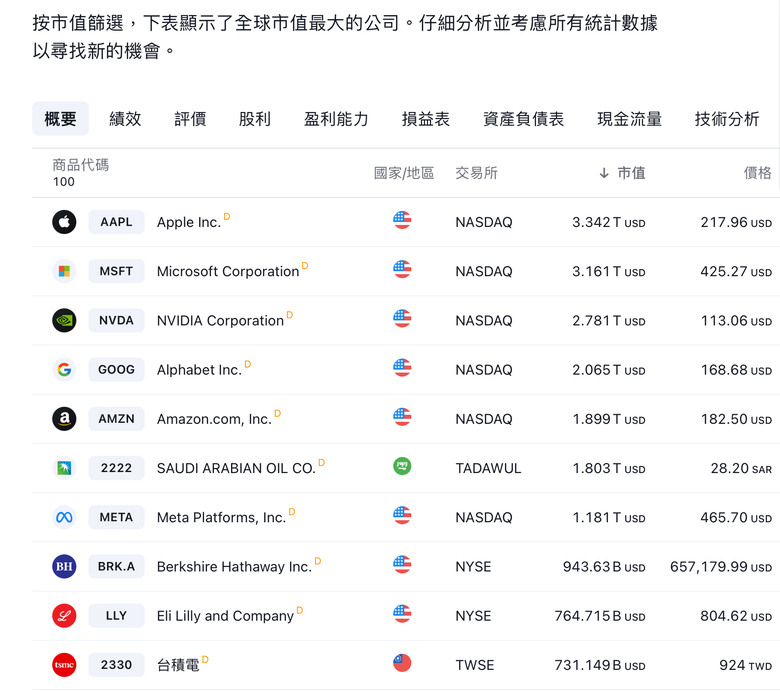Click the 3.342 T USD market cap value

(x=608, y=222)
